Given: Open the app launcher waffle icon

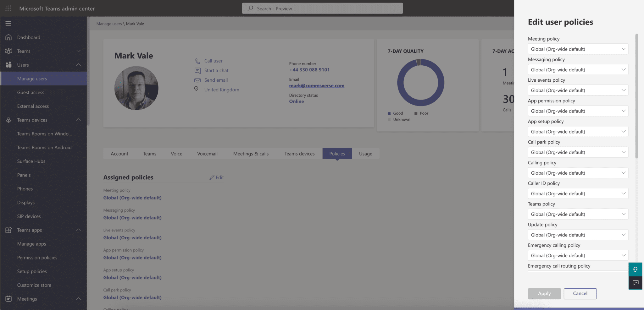Looking at the screenshot, I should (x=8, y=8).
